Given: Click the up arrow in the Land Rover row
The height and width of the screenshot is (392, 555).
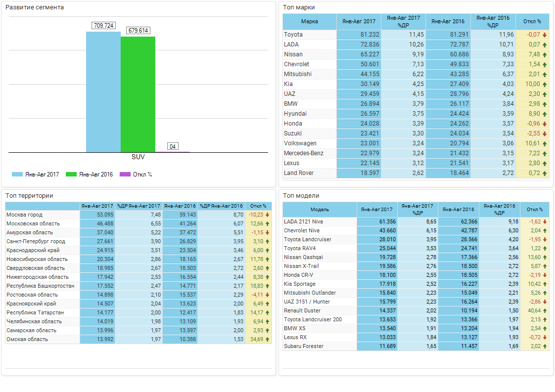Looking at the screenshot, I should point(545,174).
